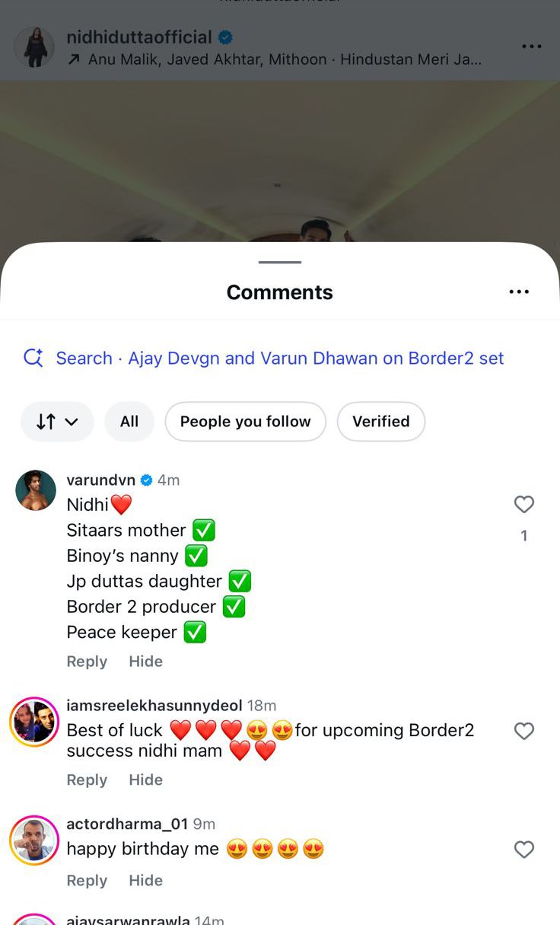Hide varundvn's comment
560x925 pixels.
click(x=145, y=662)
